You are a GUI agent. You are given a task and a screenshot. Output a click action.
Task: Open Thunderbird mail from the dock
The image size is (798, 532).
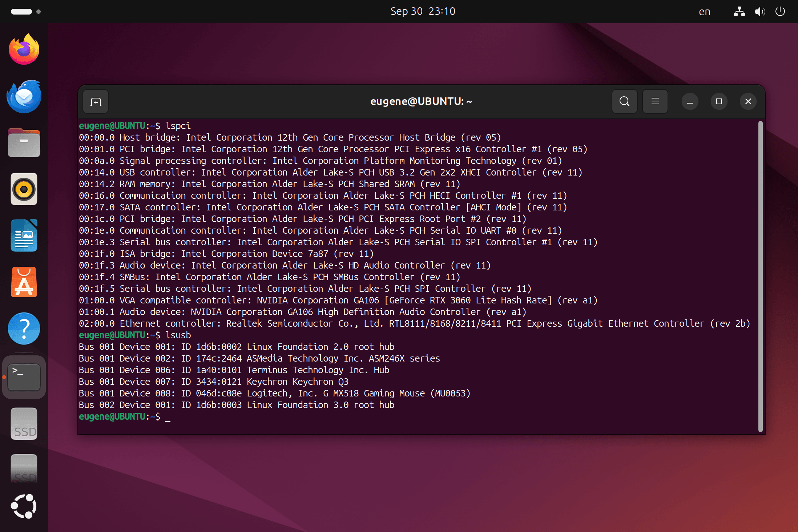click(x=24, y=96)
